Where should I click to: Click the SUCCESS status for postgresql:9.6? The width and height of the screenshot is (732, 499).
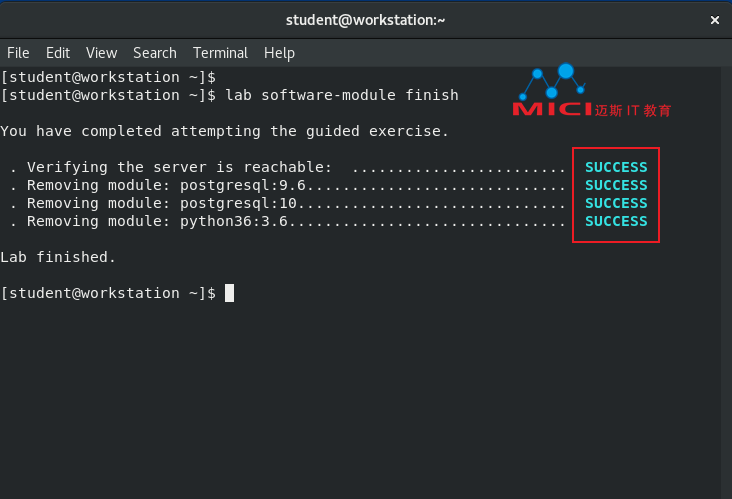pyautogui.click(x=616, y=185)
